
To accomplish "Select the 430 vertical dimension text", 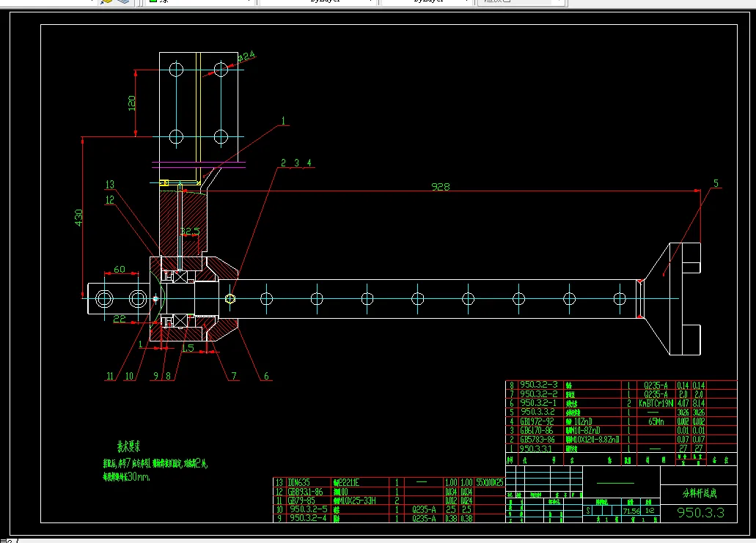I will pos(78,218).
